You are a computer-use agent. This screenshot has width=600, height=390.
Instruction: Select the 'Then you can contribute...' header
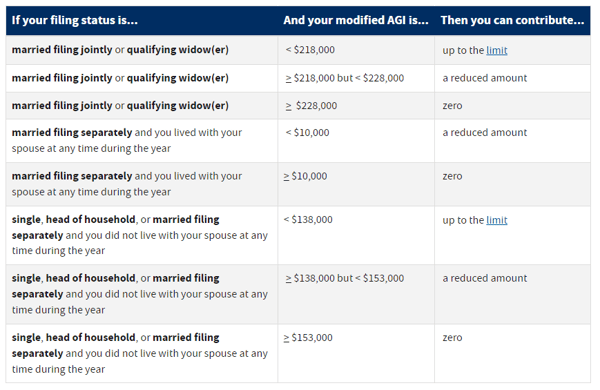pos(512,20)
